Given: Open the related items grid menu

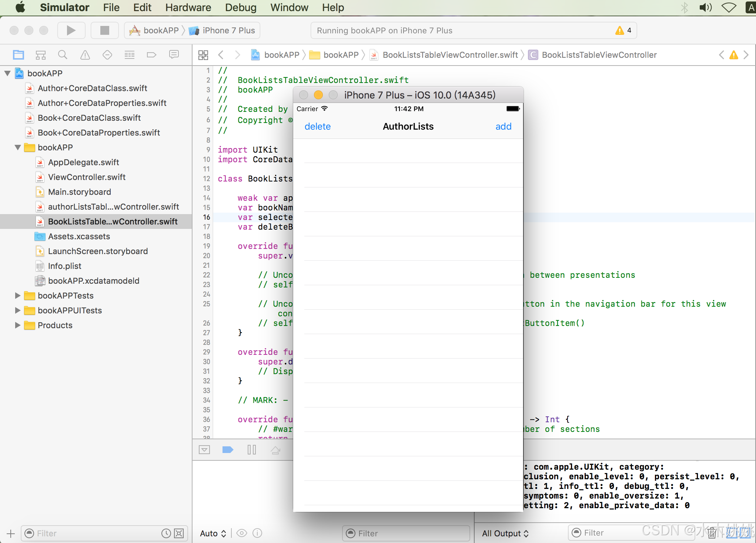Looking at the screenshot, I should coord(203,55).
